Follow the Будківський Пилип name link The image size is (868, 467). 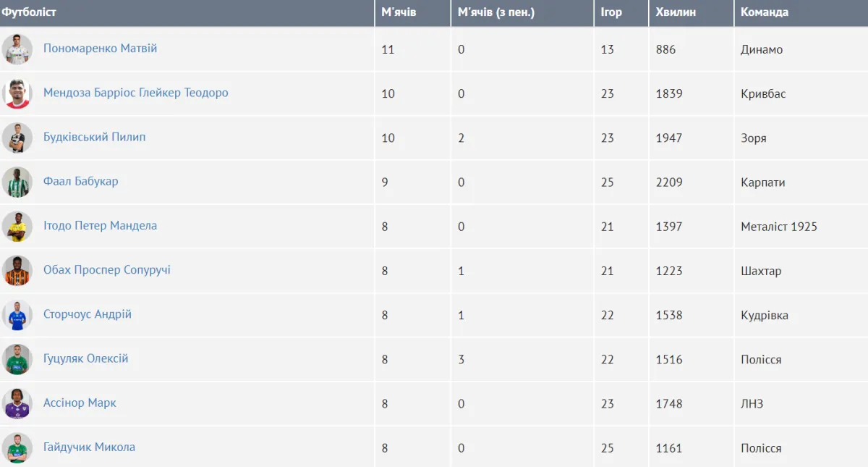[94, 137]
